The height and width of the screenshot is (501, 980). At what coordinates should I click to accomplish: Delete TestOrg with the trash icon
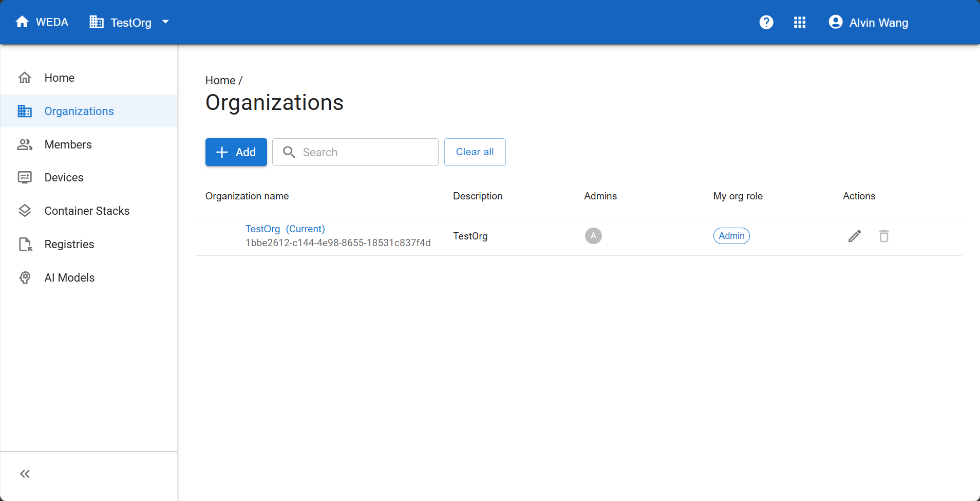pyautogui.click(x=884, y=236)
